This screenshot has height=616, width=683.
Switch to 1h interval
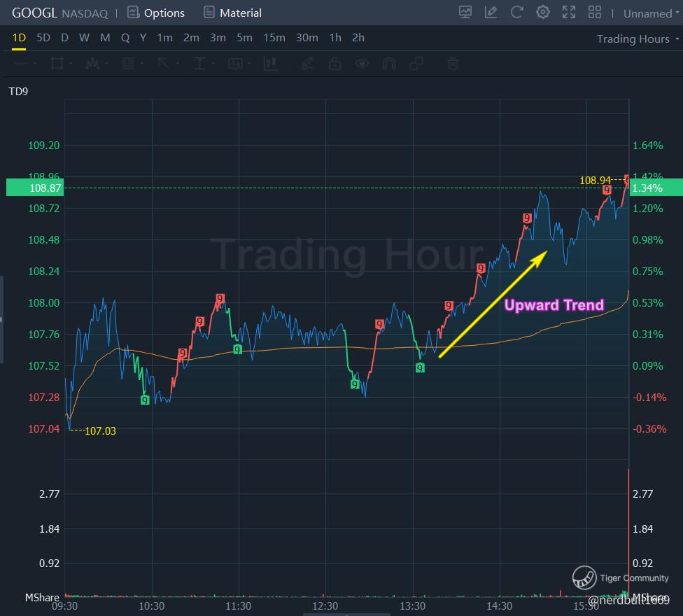(335, 38)
